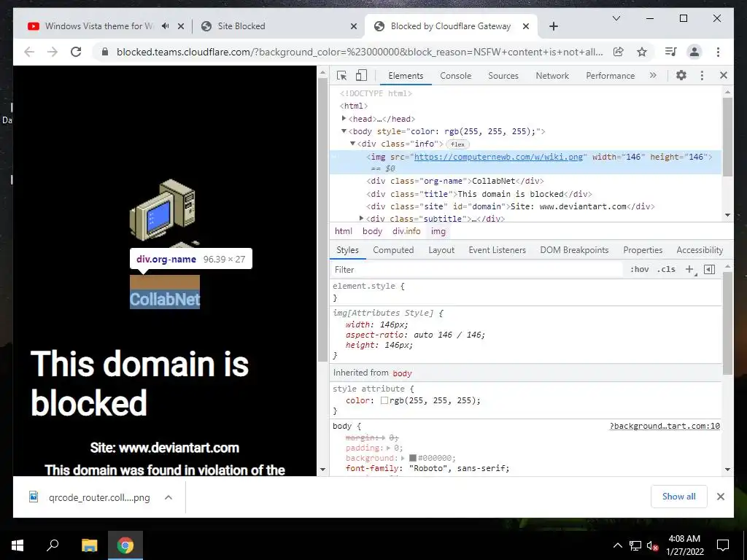Image resolution: width=747 pixels, height=560 pixels.
Task: Close the Windows Vista theme tab
Action: [x=181, y=26]
